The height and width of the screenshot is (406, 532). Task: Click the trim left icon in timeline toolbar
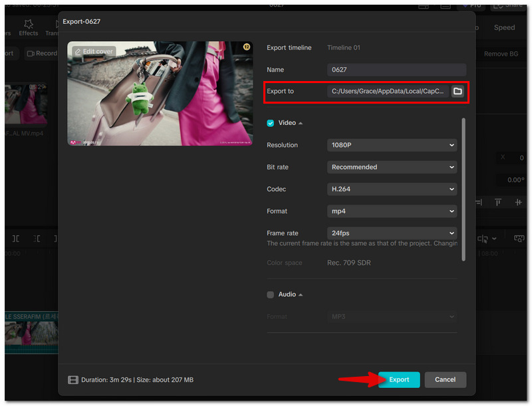coord(37,239)
